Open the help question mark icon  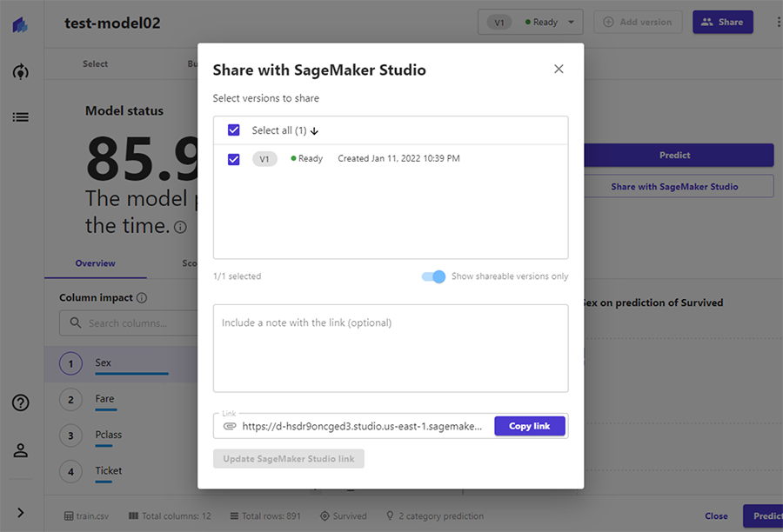click(21, 402)
